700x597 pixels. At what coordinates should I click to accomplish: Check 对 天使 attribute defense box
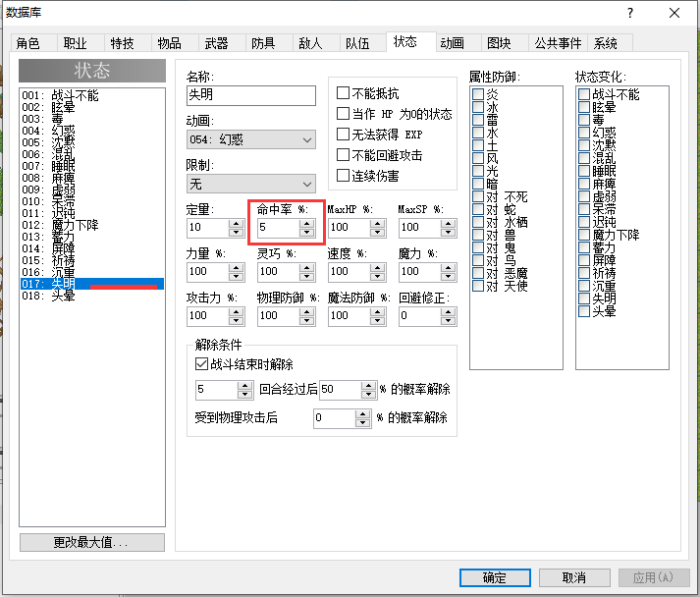coord(478,286)
